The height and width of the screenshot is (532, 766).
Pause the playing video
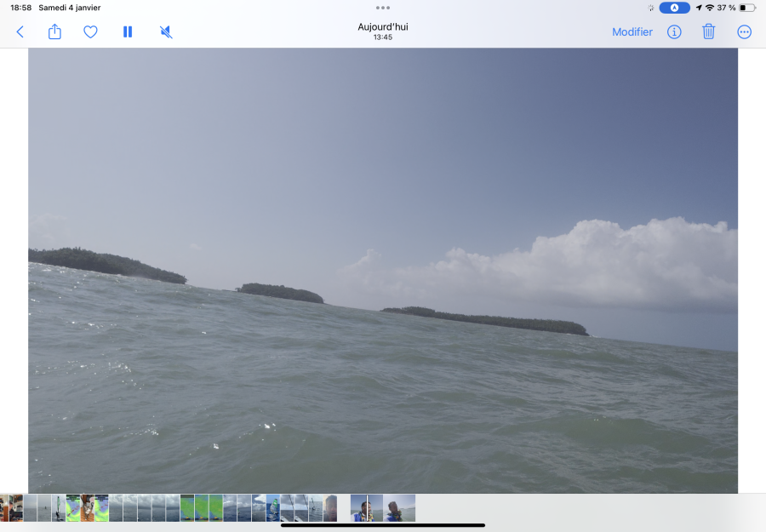(128, 32)
